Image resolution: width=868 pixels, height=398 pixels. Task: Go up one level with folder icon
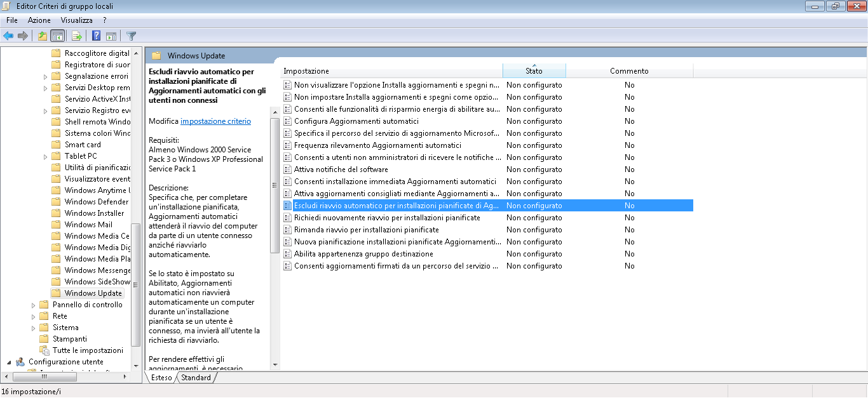[x=42, y=36]
